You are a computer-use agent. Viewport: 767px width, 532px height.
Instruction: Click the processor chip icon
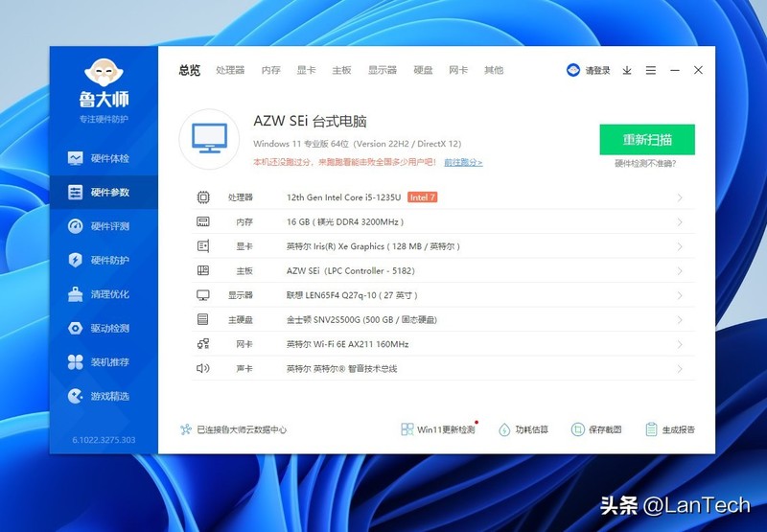[x=203, y=197]
